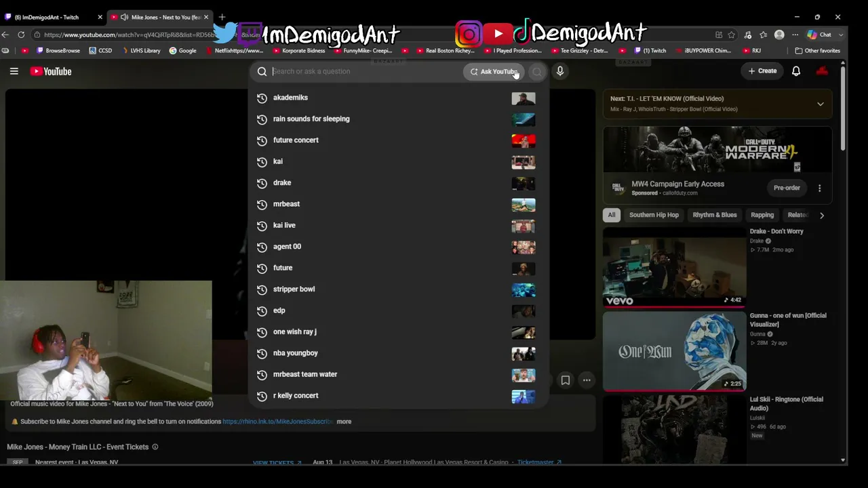Open the browser profile avatar
The image size is (868, 488).
click(779, 35)
